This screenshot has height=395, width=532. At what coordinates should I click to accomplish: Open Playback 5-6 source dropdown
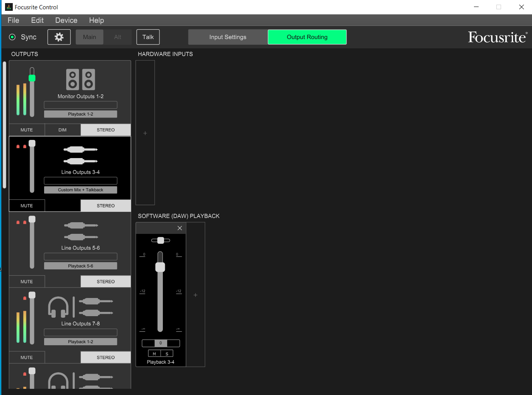pyautogui.click(x=80, y=266)
